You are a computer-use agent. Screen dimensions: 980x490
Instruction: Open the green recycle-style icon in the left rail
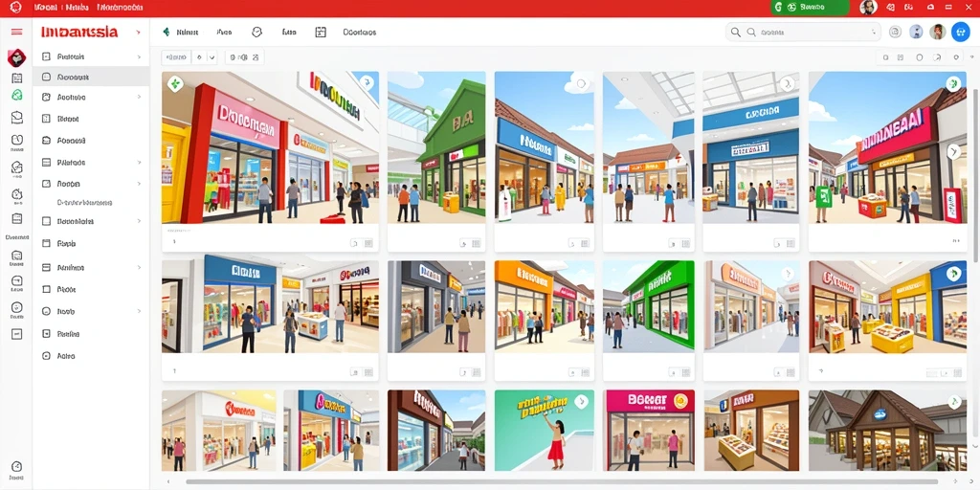(x=17, y=95)
